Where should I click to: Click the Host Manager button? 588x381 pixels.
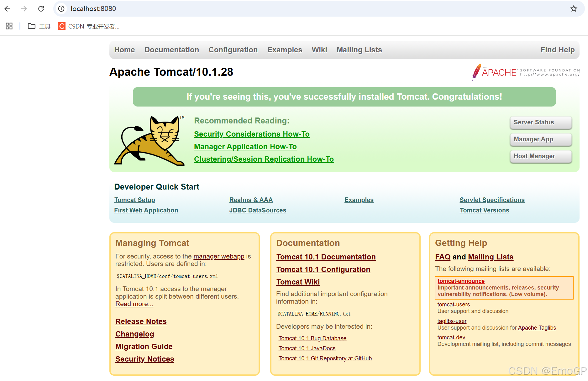[x=541, y=156]
